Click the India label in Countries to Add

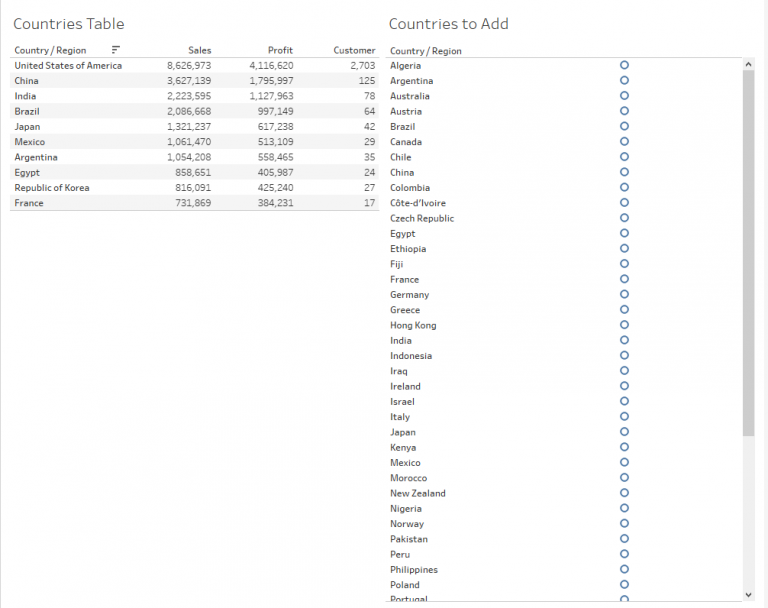click(401, 340)
